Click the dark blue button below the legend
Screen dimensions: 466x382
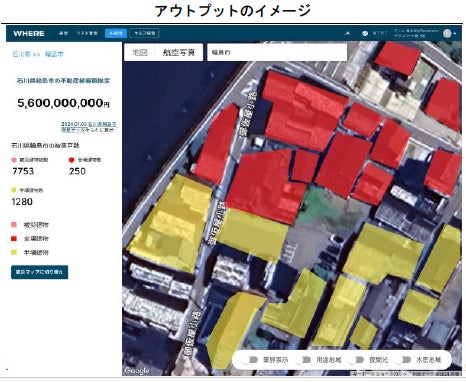(39, 272)
